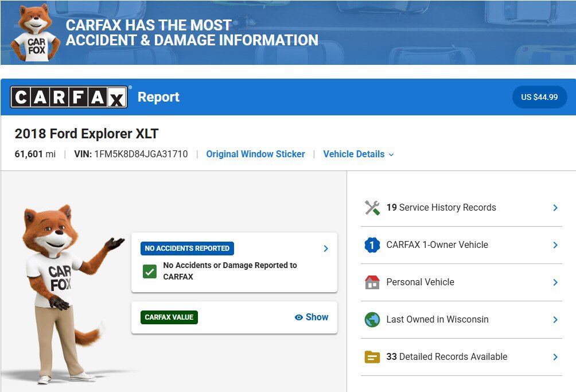Click the NO ACCIDENTS REPORTED badge
576x392 pixels.
[x=187, y=249]
